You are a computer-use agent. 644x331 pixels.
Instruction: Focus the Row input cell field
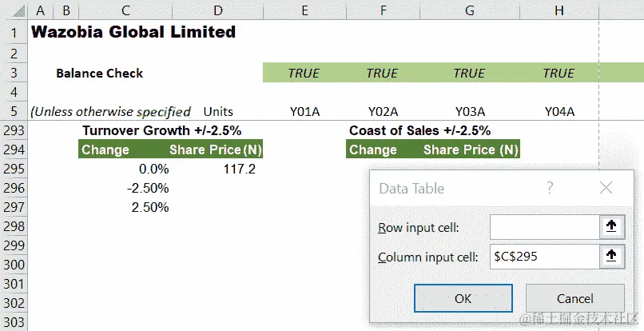544,227
